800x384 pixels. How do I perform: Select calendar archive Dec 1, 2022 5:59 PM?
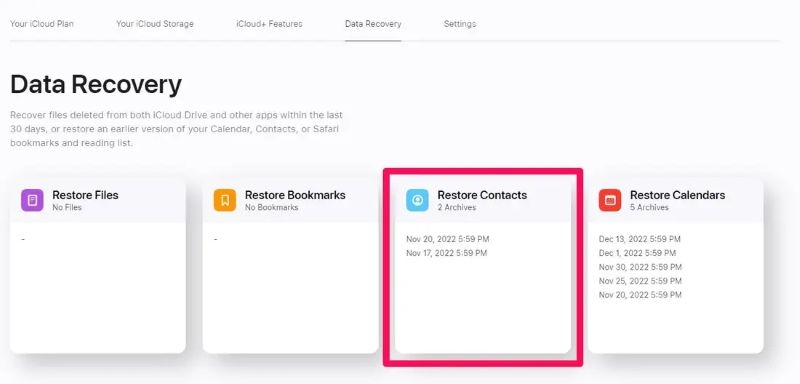point(638,253)
